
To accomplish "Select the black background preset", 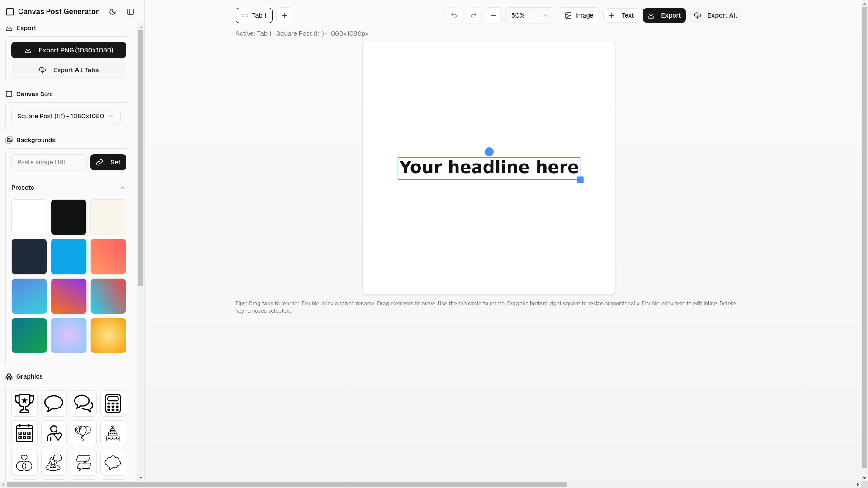I will [69, 217].
